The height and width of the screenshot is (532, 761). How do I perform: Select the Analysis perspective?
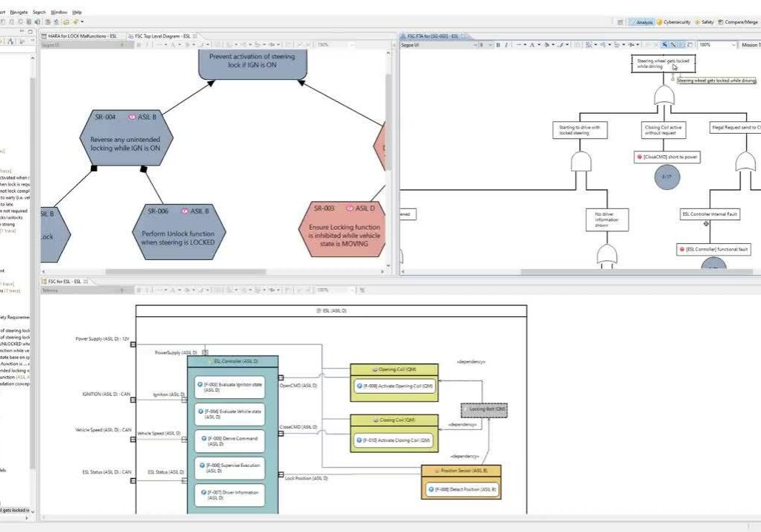pos(644,22)
